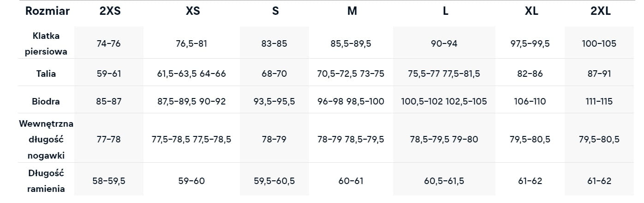Select the XS size column header
Image resolution: width=644 pixels, height=203 pixels.
pos(192,12)
